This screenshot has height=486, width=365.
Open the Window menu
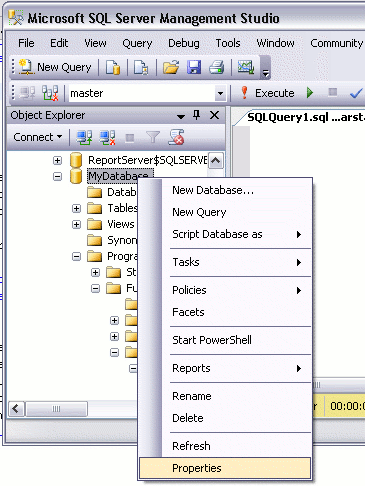(275, 43)
